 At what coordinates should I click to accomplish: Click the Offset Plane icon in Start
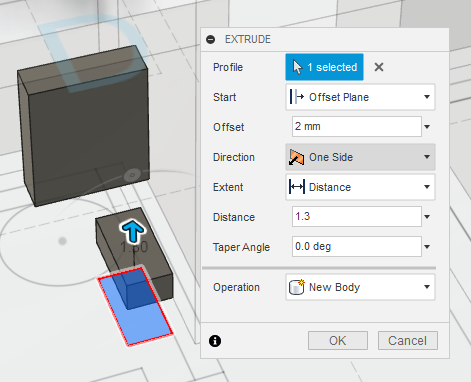click(297, 97)
